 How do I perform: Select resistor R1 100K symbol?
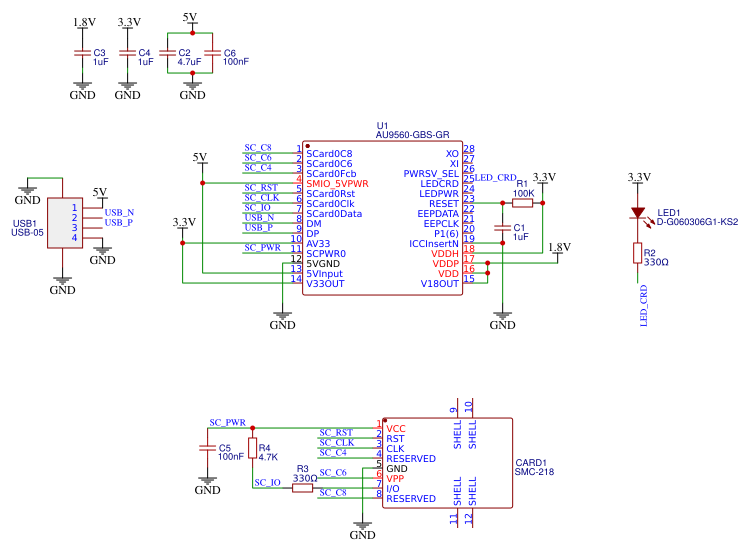(523, 203)
